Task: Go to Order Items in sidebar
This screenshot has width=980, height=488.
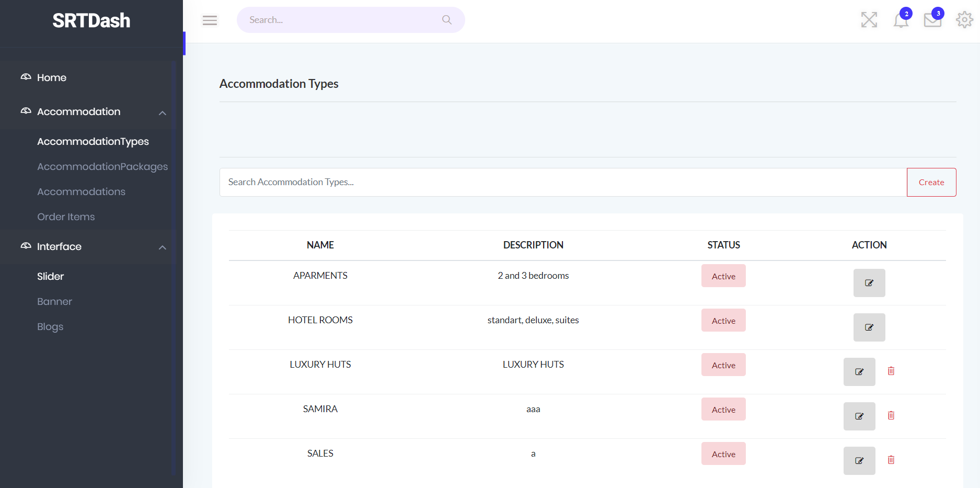Action: [x=66, y=217]
